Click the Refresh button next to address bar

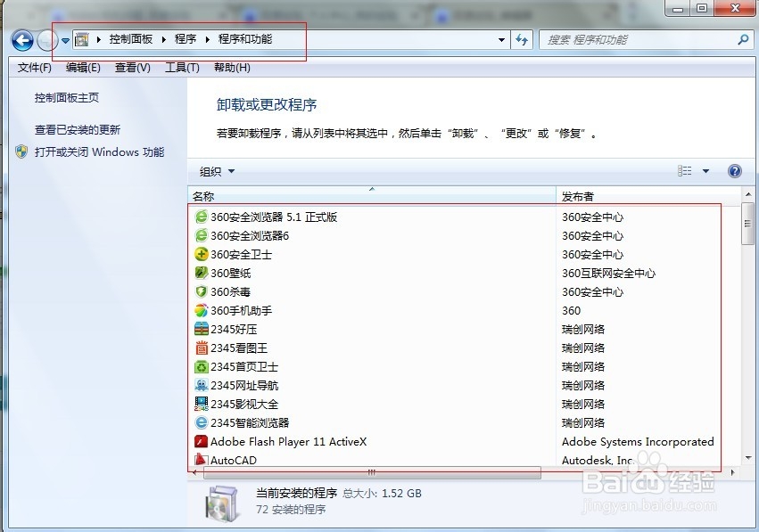tap(522, 40)
